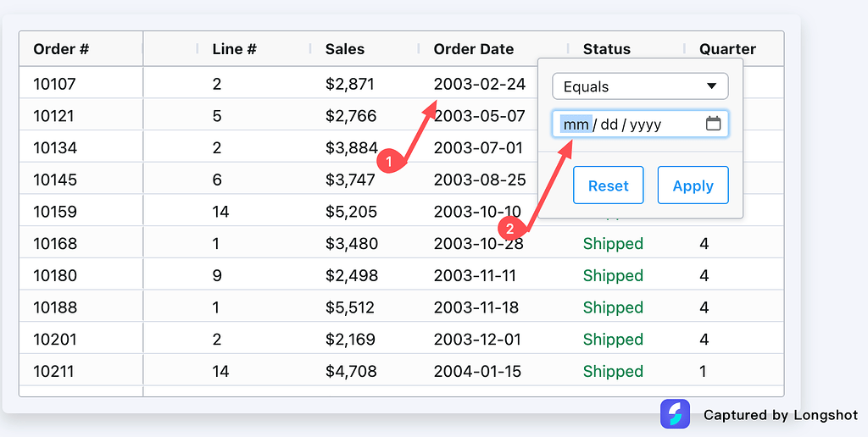This screenshot has height=437, width=868.
Task: Sort by the Line # column header
Action: tap(234, 49)
